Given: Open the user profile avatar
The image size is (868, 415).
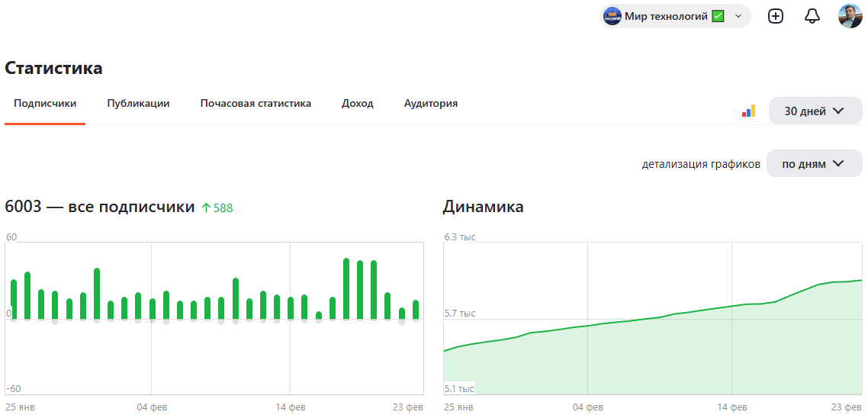Looking at the screenshot, I should tap(850, 17).
